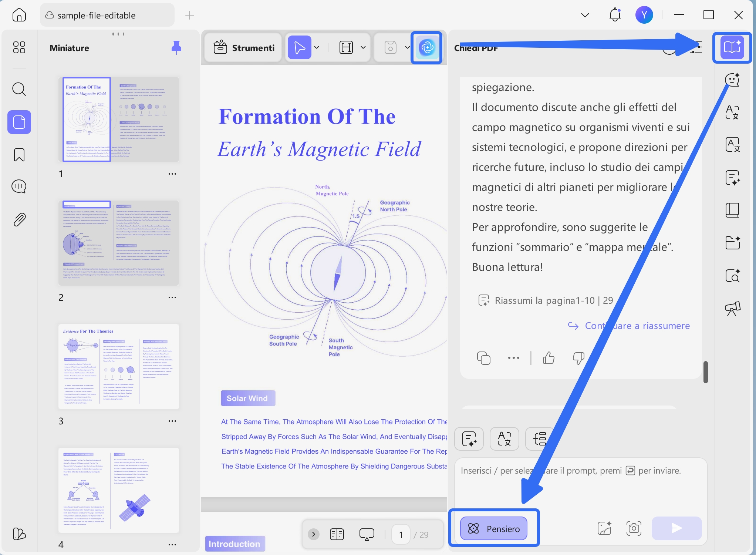Click the send message button
Image resolution: width=756 pixels, height=555 pixels.
[676, 528]
